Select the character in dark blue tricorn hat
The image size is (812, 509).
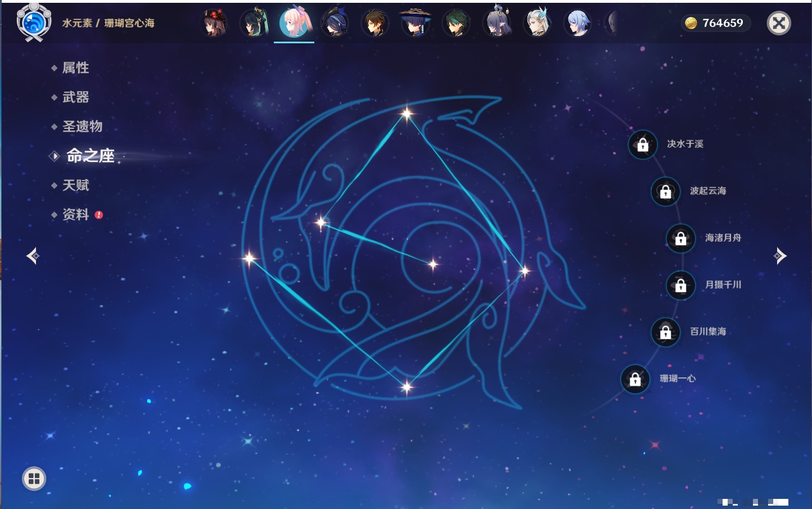click(335, 23)
